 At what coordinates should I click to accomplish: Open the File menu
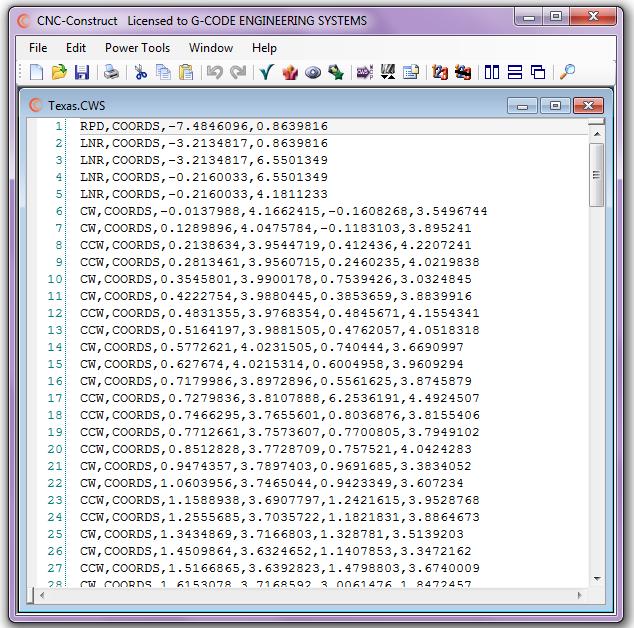tap(38, 48)
